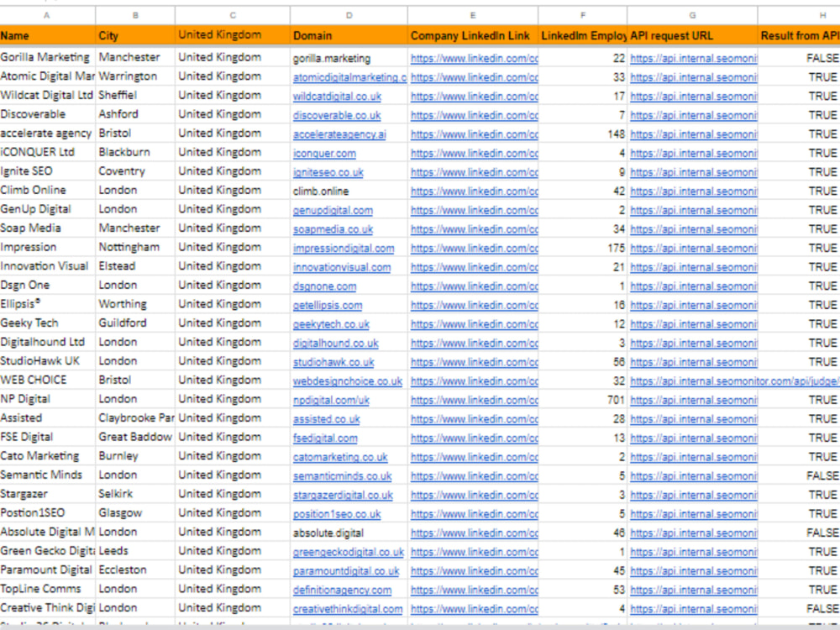Open the position1seo.co.uk link
840x630 pixels.
337,514
